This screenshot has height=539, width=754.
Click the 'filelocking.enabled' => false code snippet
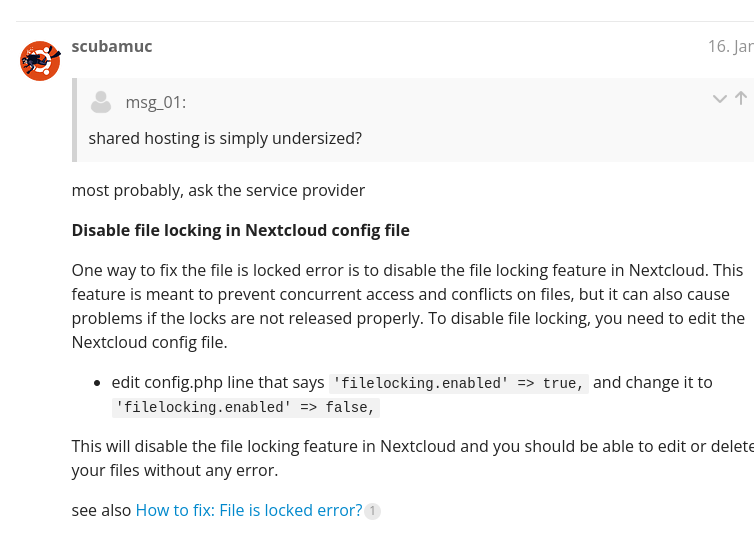click(x=246, y=408)
